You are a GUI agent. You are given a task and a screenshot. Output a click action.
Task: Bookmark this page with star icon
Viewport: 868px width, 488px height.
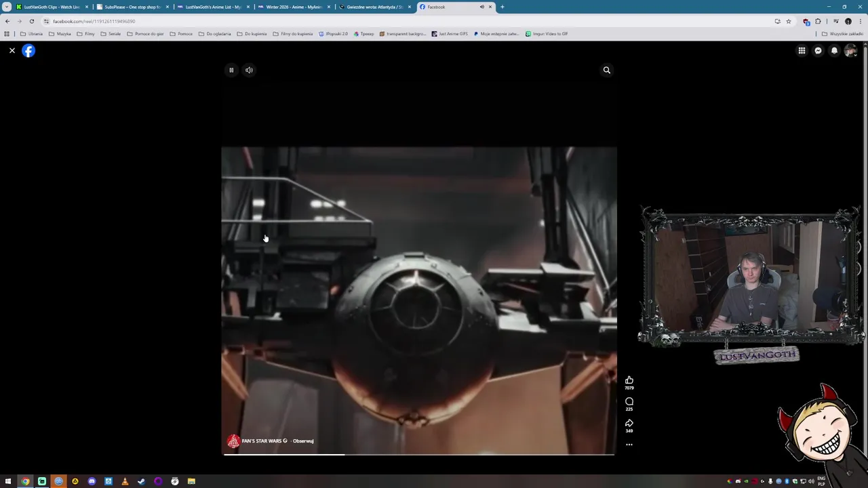788,21
